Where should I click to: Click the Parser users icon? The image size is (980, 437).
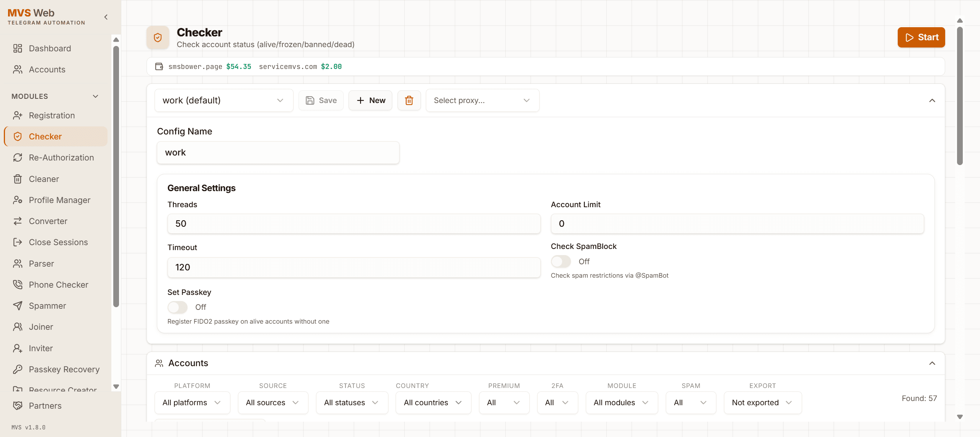[x=18, y=264]
